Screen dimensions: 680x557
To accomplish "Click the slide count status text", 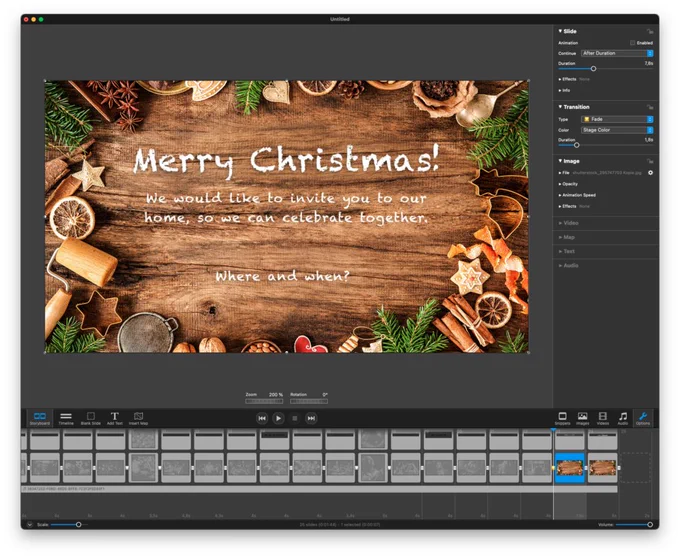I will pyautogui.click(x=340, y=524).
